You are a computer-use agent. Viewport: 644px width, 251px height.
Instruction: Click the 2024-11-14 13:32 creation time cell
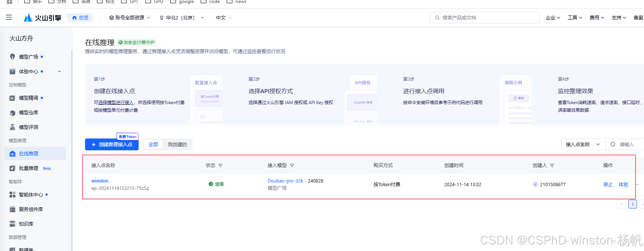[x=463, y=185]
